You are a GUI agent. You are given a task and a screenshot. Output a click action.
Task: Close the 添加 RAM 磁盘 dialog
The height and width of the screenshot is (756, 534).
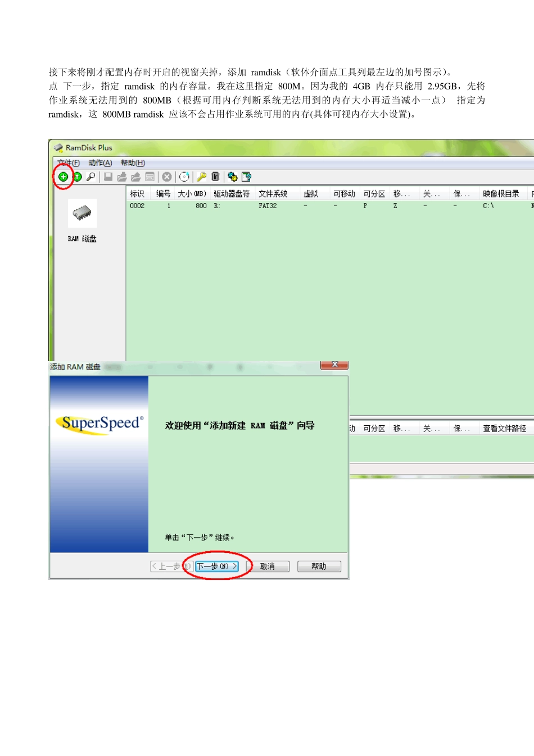(334, 365)
